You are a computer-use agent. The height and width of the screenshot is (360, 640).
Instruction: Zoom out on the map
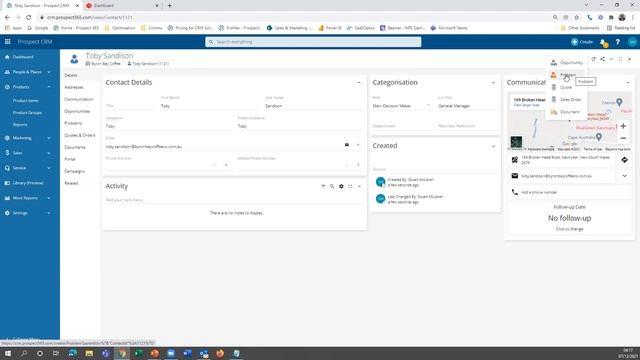(623, 138)
